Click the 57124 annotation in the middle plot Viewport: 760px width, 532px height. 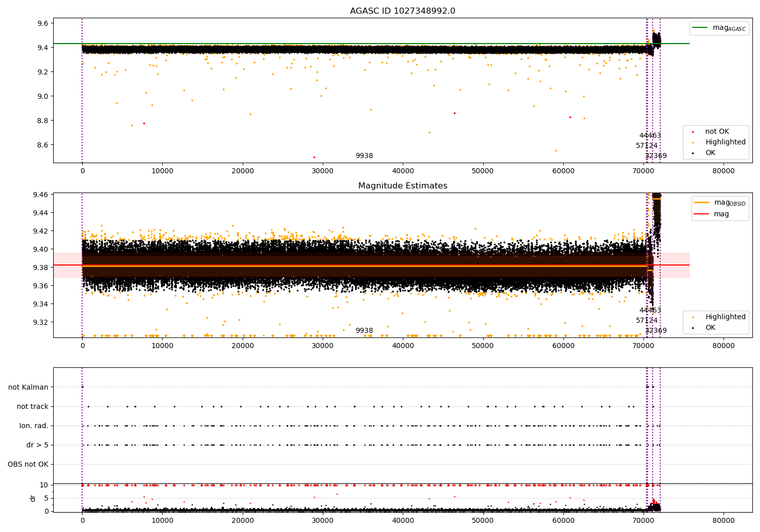click(647, 321)
